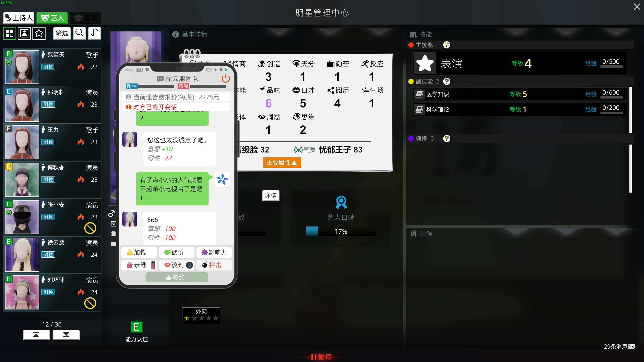Click the blue flower reaction icon in chat
Image resolution: width=644 pixels, height=362 pixels.
tap(222, 179)
